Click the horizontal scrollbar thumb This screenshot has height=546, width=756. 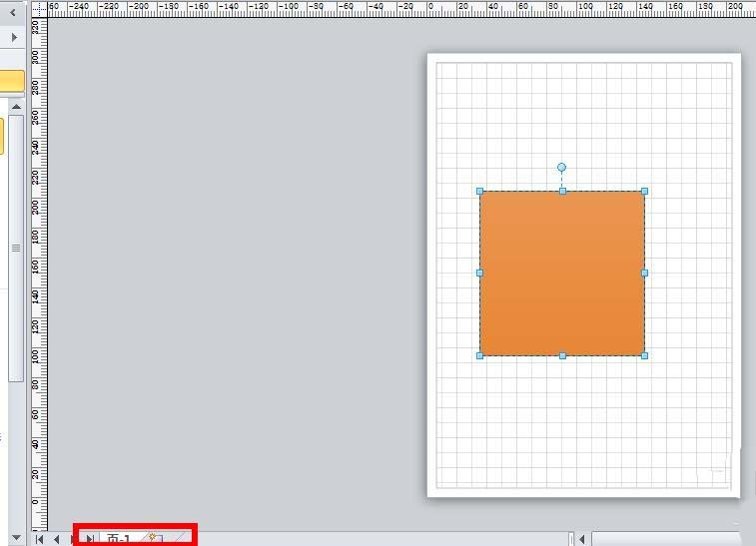coord(664,539)
